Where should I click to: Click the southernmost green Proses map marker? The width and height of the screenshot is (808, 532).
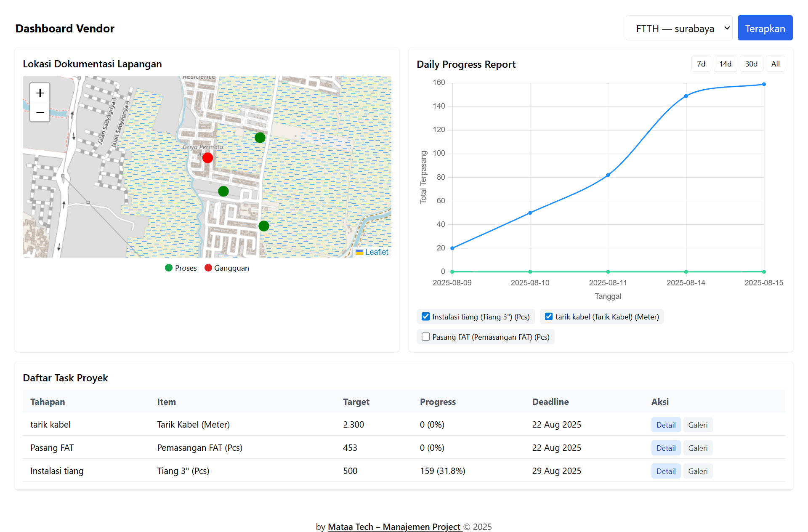[264, 226]
